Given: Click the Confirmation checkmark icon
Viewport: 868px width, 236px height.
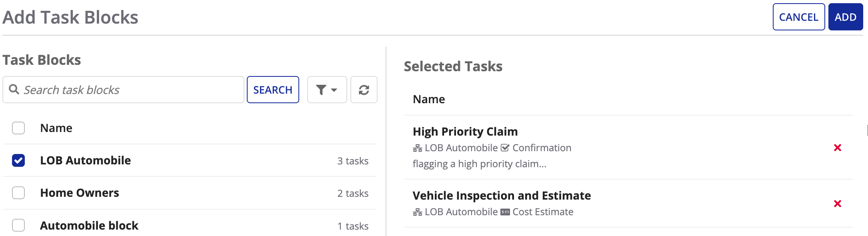Looking at the screenshot, I should [x=505, y=148].
